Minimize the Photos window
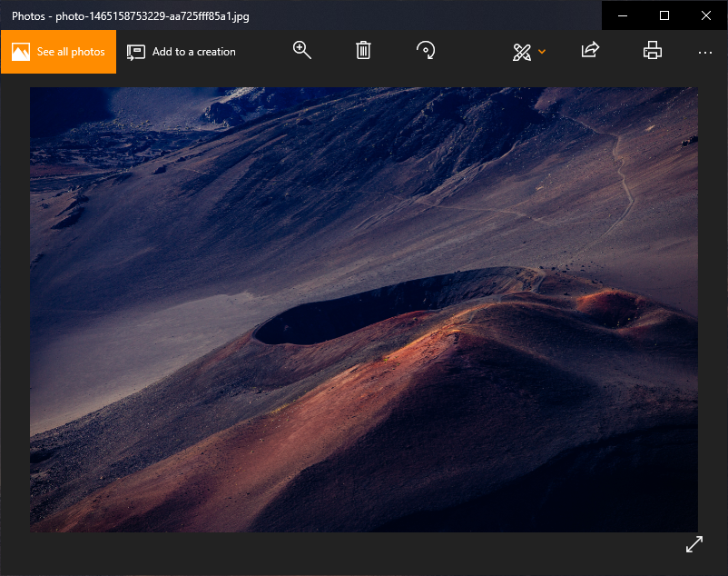This screenshot has height=576, width=728. click(x=623, y=15)
